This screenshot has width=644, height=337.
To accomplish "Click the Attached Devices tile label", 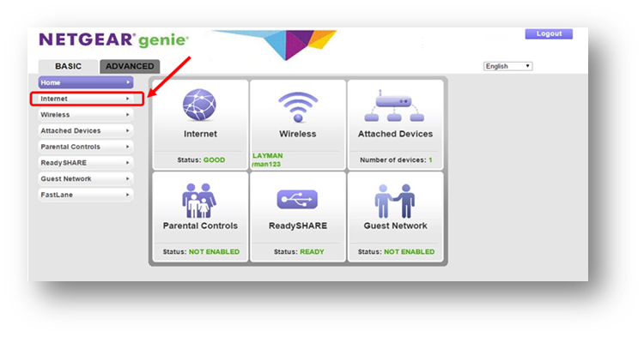I will 395,134.
